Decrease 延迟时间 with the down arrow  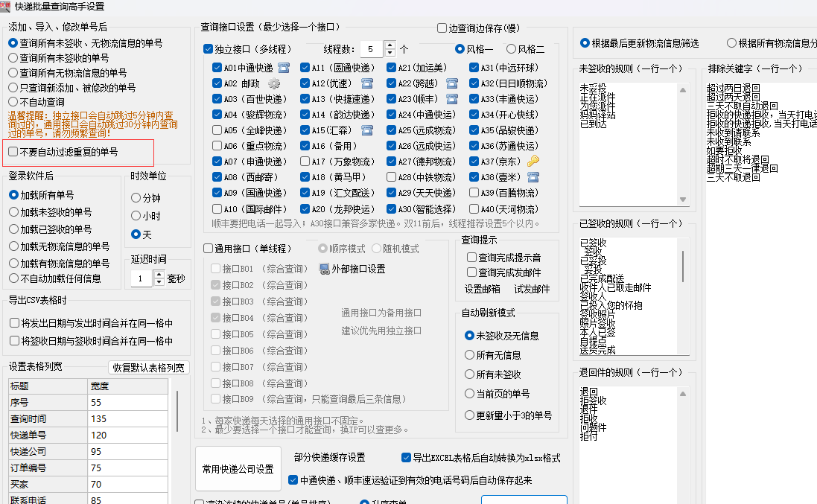(x=159, y=283)
